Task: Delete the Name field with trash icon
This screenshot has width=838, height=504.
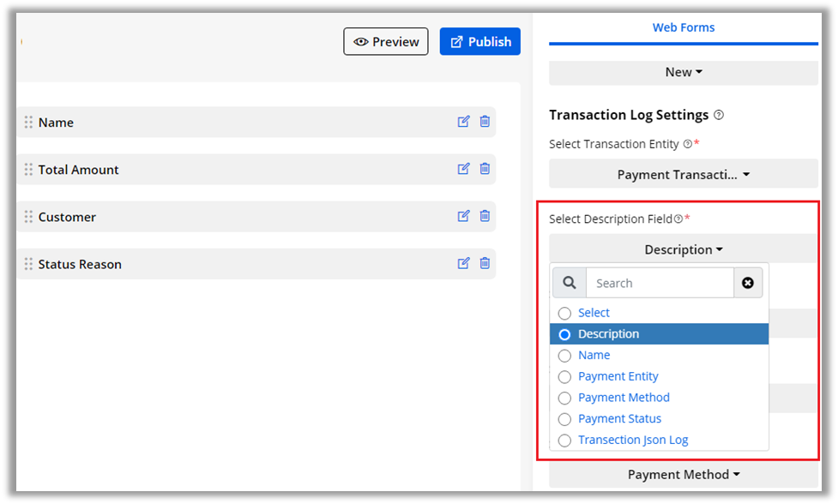Action: pos(485,122)
